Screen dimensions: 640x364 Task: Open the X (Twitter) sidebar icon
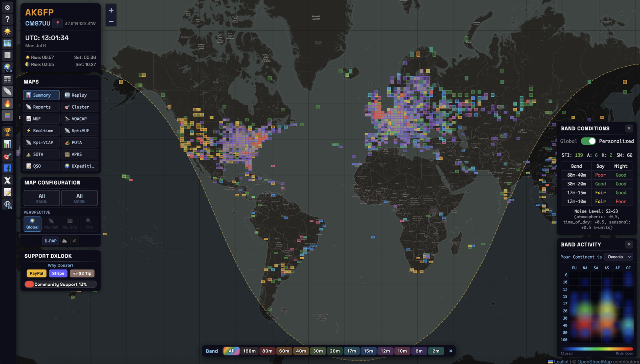click(7, 180)
